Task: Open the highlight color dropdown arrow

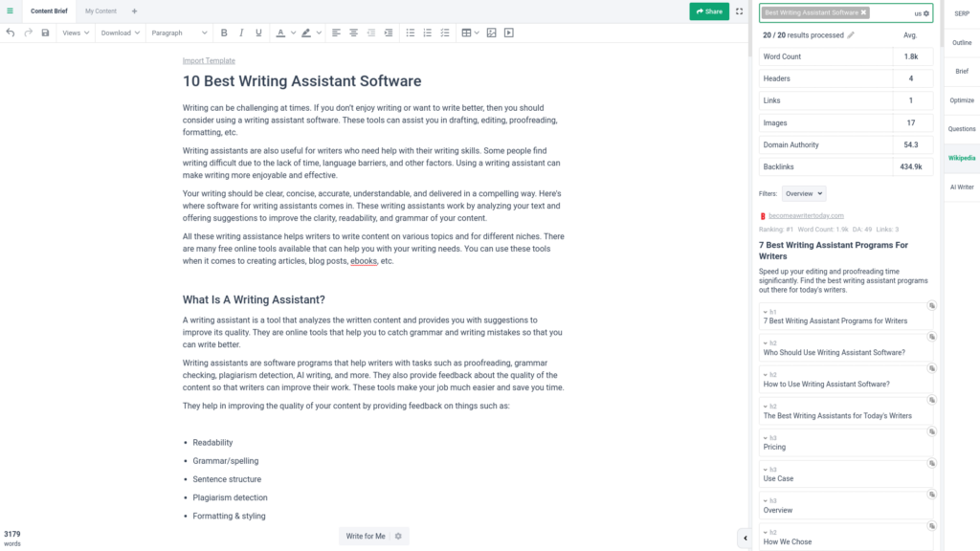Action: click(x=319, y=33)
